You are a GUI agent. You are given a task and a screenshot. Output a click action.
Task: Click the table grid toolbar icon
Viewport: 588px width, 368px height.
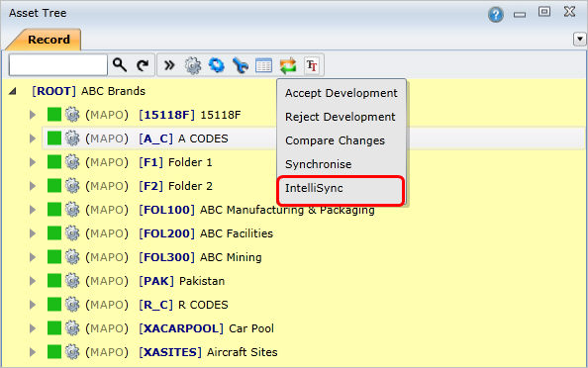tap(263, 65)
